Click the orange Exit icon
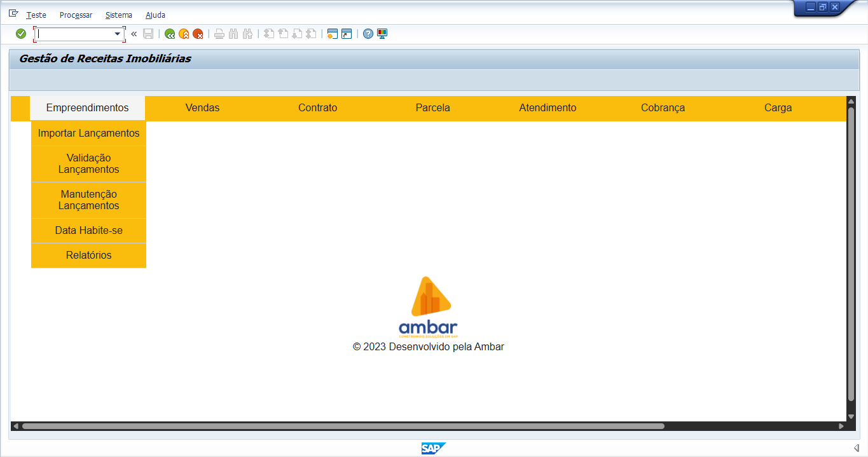The height and width of the screenshot is (457, 868). (184, 34)
